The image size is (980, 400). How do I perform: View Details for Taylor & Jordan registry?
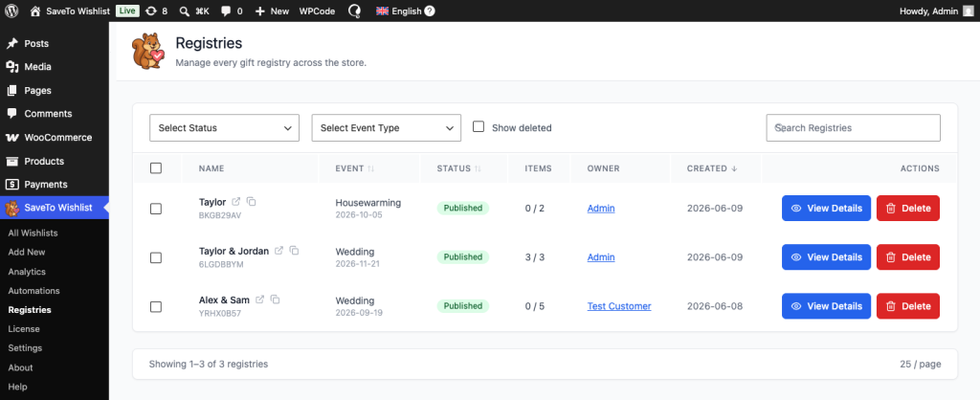pos(826,256)
